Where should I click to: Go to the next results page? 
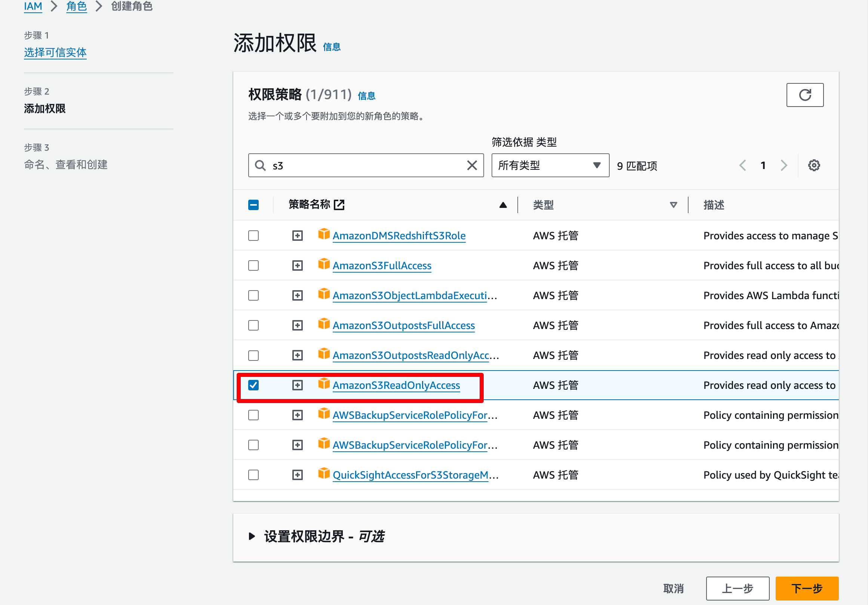(784, 165)
